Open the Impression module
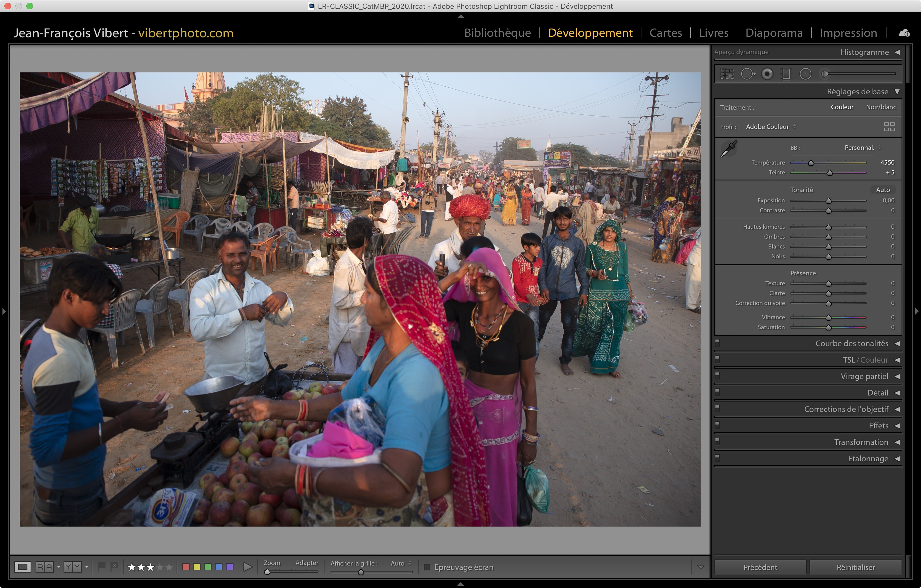 pos(848,33)
